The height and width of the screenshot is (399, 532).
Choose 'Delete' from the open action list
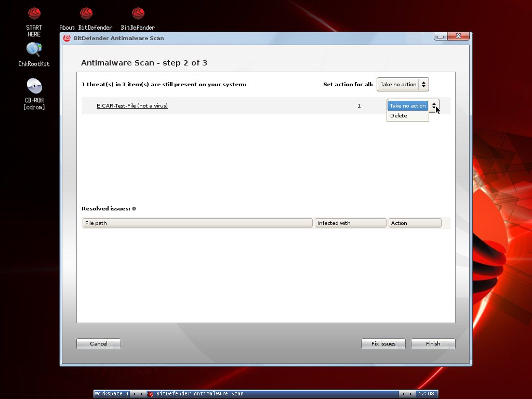coord(407,116)
